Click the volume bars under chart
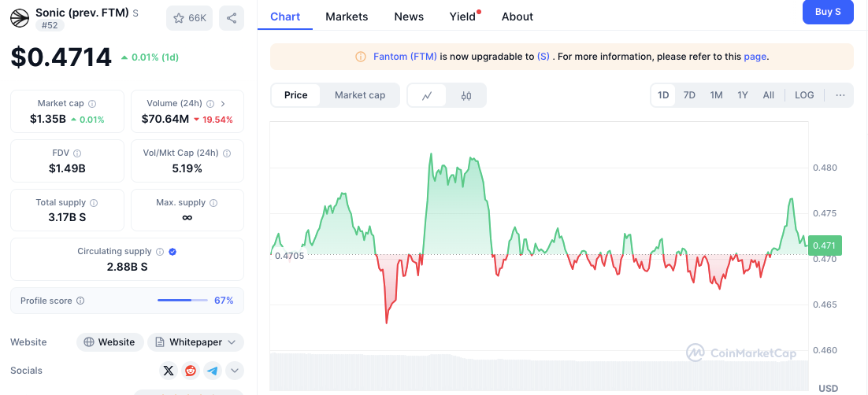Viewport: 868px width, 395px height. (539, 371)
